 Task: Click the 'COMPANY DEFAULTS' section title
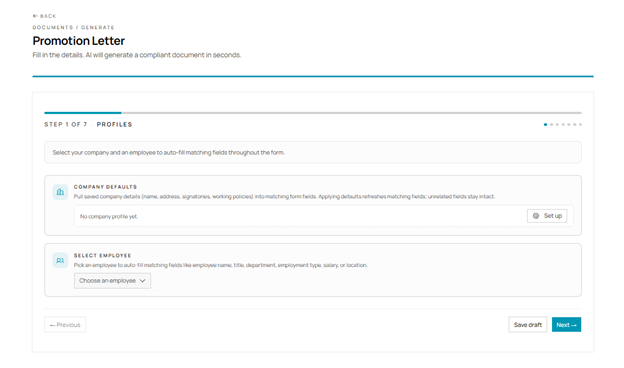[105, 187]
